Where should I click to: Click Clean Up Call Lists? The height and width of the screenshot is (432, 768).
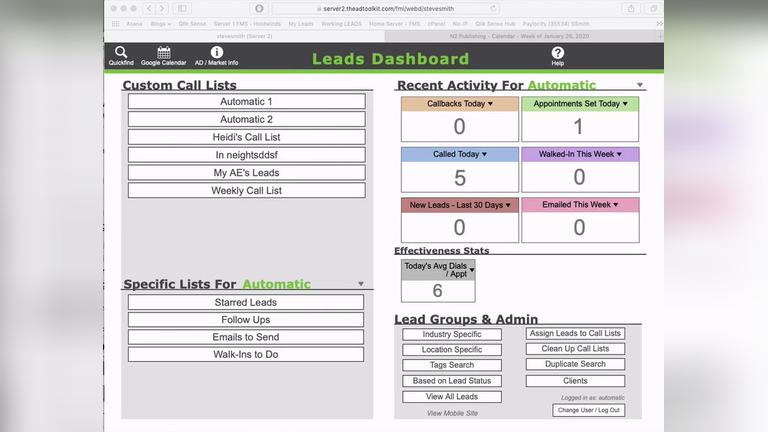point(575,349)
